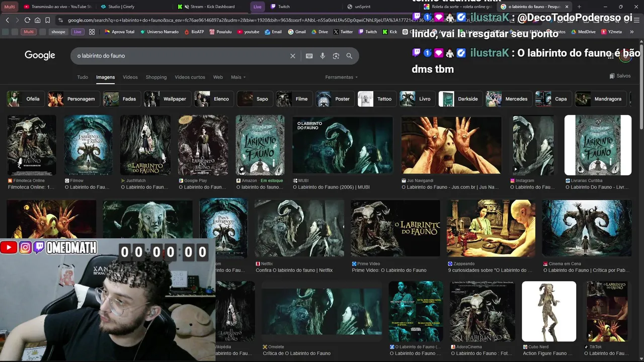Viewport: 644px width, 362px height.
Task: Open the Zappeando 9 curiosidades link
Action: click(490, 270)
